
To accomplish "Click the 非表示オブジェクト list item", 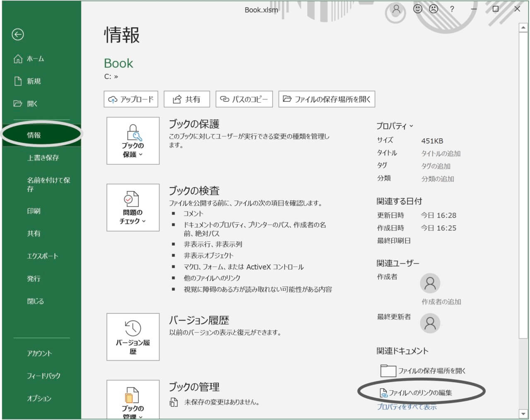I will (209, 256).
